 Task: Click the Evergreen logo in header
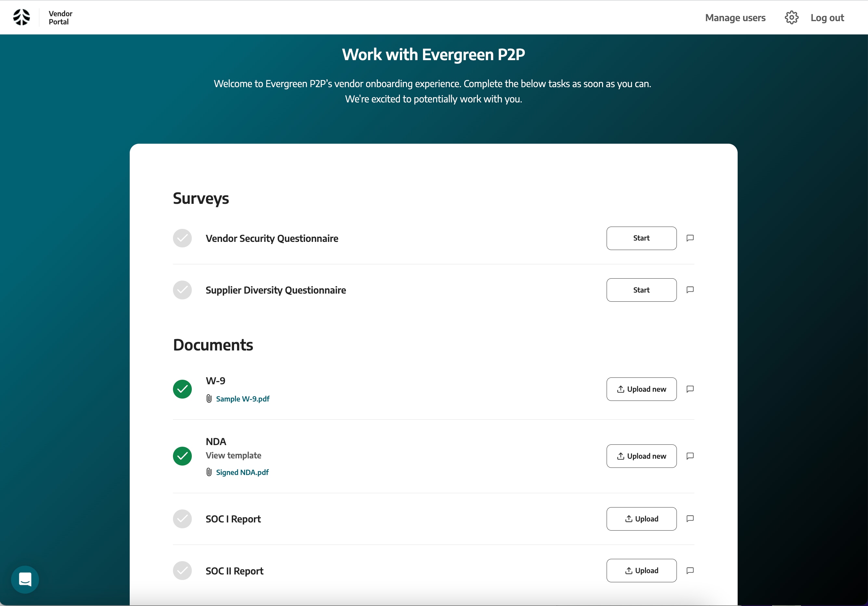[21, 17]
